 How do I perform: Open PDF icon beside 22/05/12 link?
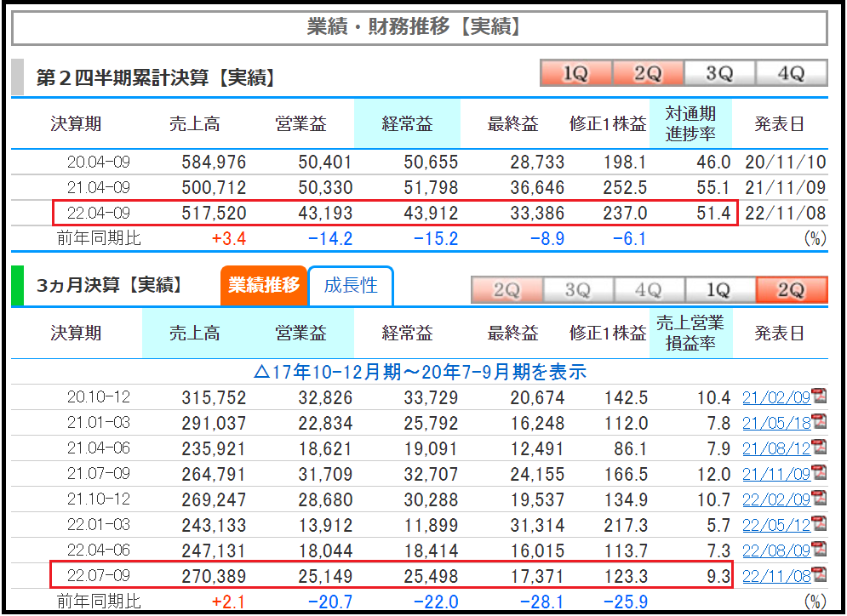pos(820,522)
